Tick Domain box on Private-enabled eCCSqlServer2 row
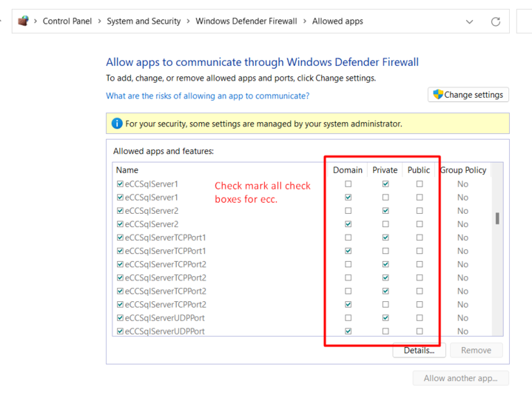Screen dimensions: 532x404 coord(348,211)
